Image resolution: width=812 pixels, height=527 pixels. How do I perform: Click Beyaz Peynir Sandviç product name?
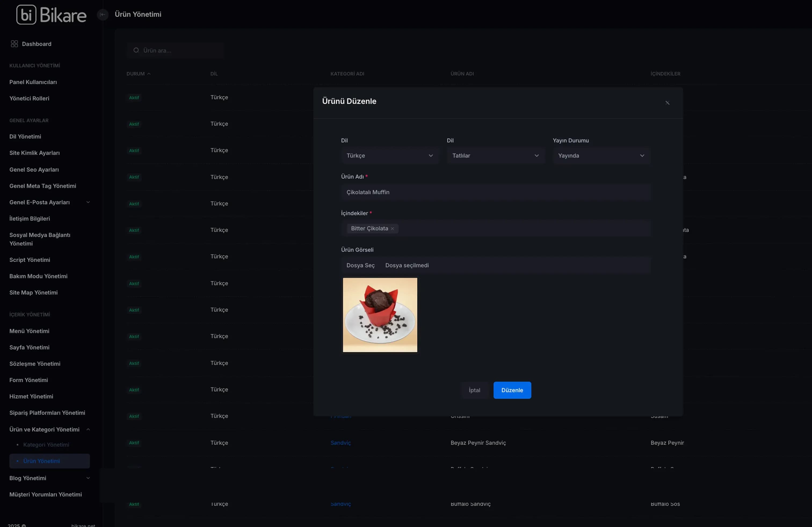pyautogui.click(x=478, y=443)
